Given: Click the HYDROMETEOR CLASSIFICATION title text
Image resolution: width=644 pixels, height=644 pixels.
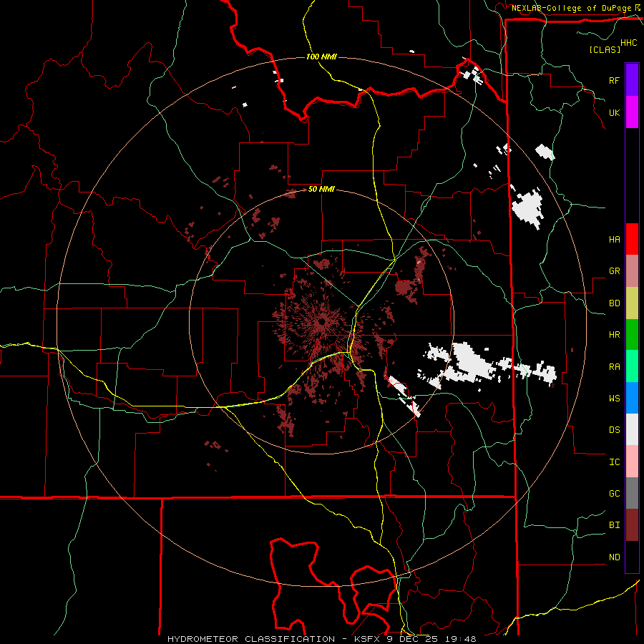Looking at the screenshot, I should pyautogui.click(x=251, y=639).
